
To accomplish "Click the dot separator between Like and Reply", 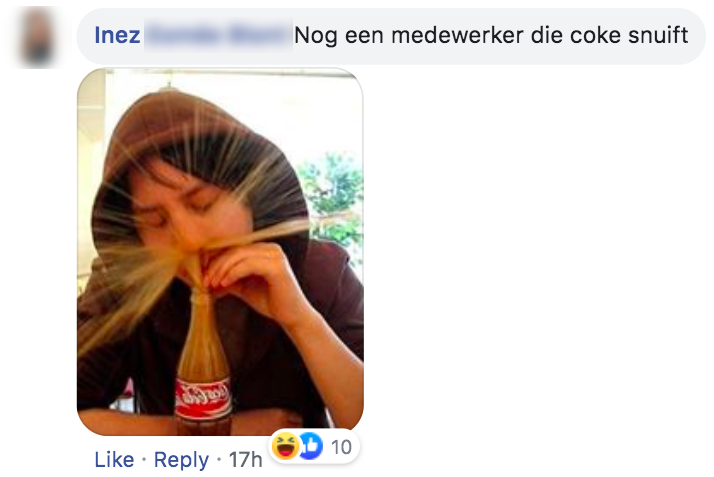I will tap(144, 460).
